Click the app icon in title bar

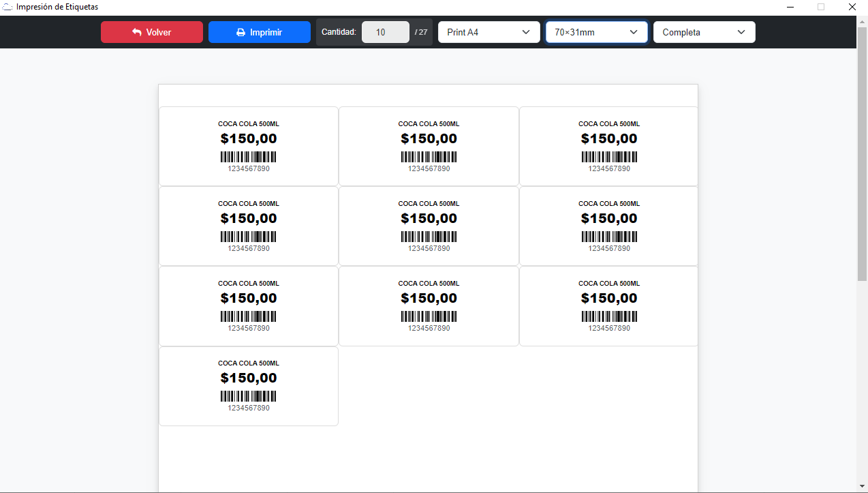(x=7, y=7)
